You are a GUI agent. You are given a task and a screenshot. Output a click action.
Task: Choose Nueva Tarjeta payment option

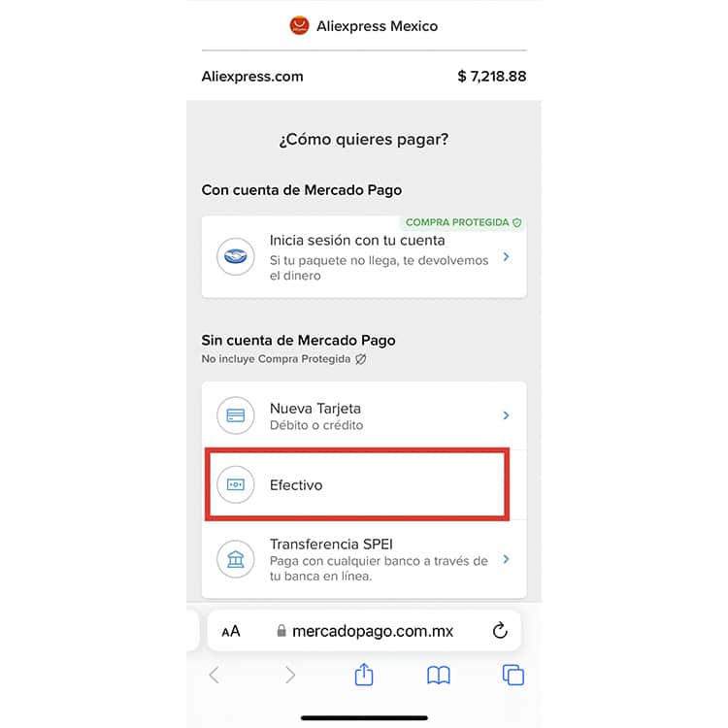pos(364,415)
